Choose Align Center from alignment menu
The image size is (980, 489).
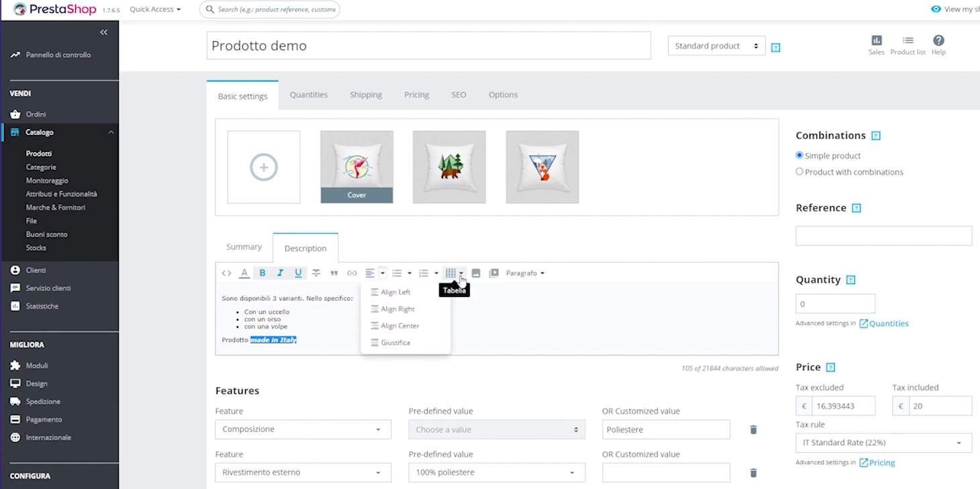point(399,326)
